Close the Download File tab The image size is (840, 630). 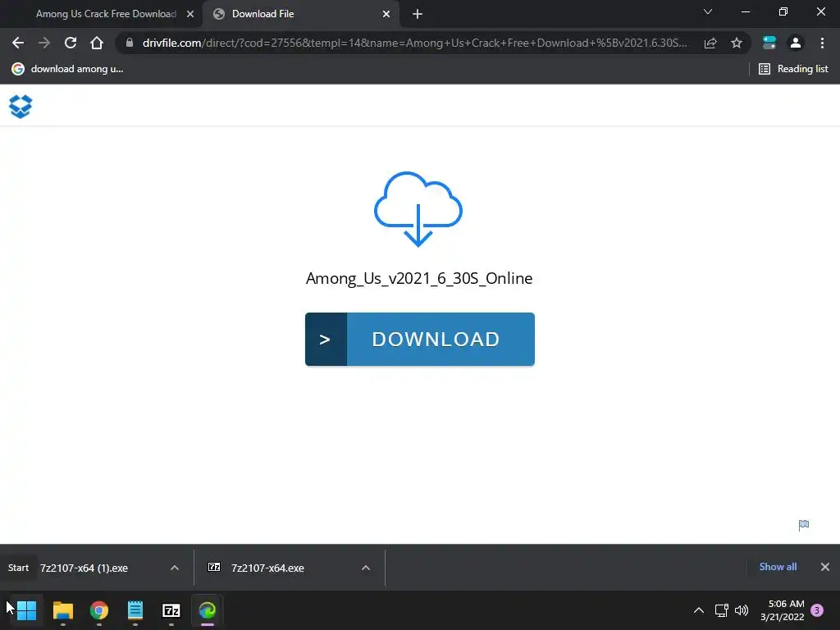coord(386,14)
